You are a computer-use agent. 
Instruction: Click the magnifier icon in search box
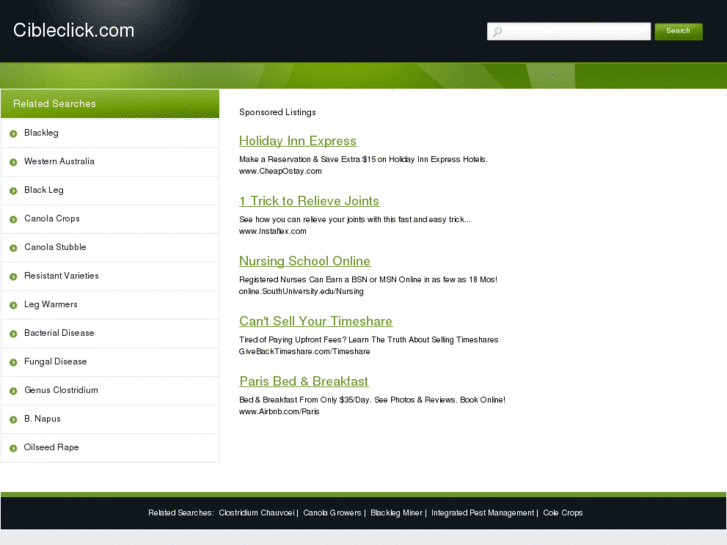coord(497,32)
